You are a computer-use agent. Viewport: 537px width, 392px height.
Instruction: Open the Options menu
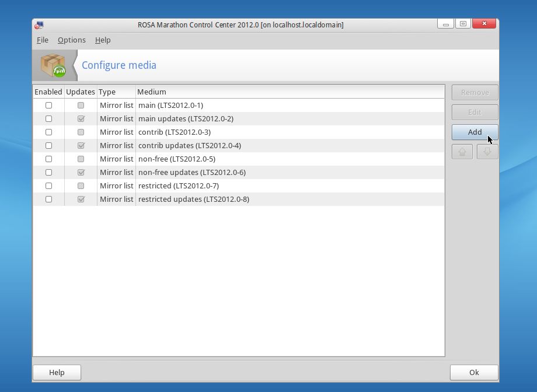point(72,40)
